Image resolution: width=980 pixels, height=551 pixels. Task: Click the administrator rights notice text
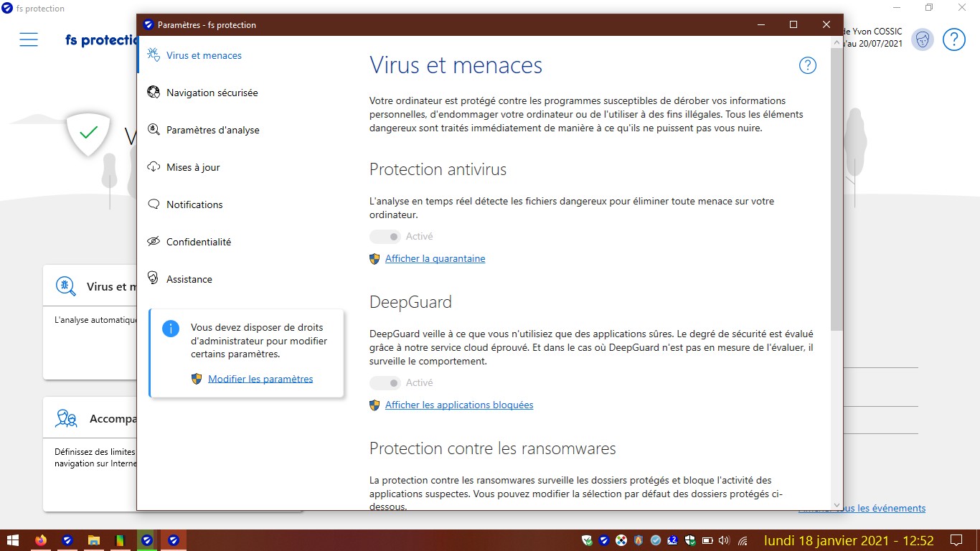(259, 341)
